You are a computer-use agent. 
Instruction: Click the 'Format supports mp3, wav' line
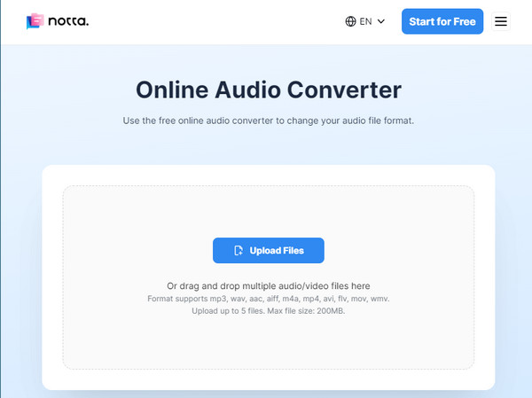tap(268, 299)
